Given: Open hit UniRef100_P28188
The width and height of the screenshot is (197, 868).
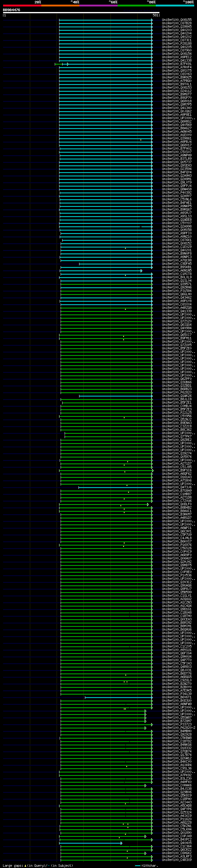Looking at the screenshot, I should 177,43.
